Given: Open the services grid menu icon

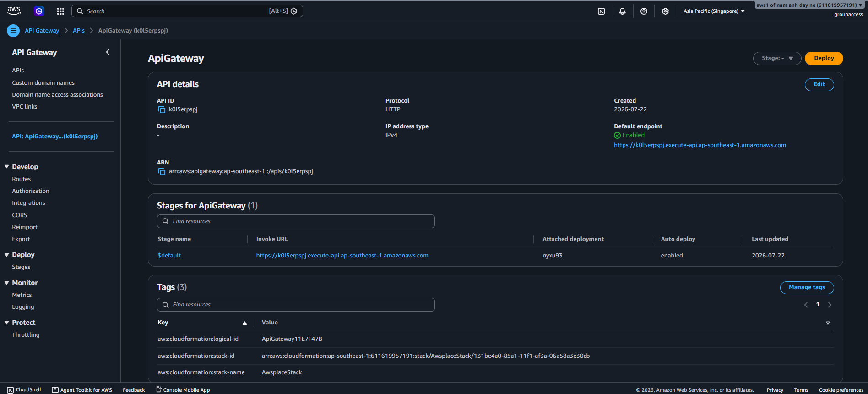Looking at the screenshot, I should tap(60, 11).
